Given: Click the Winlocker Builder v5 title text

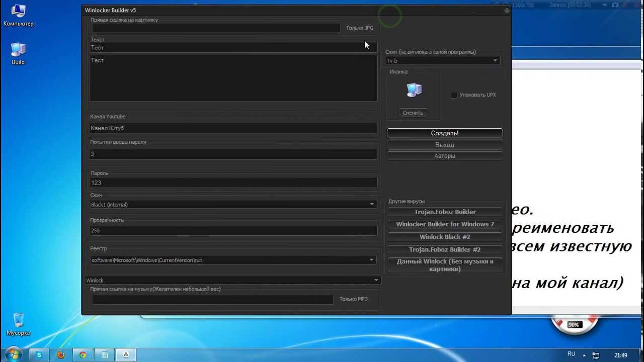Looking at the screenshot, I should point(111,10).
